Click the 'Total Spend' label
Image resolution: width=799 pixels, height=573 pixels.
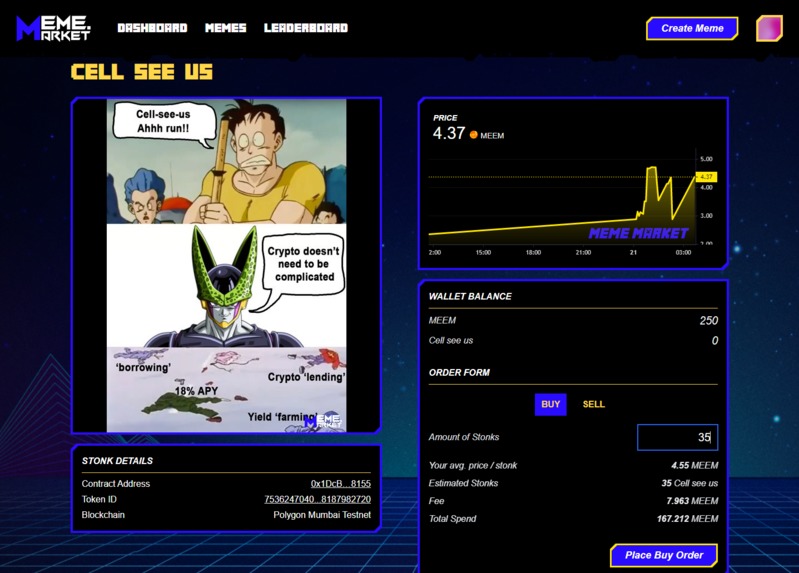click(x=452, y=519)
